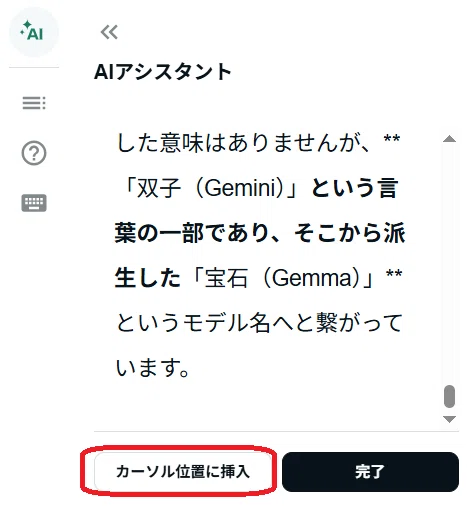Click the scrollbar up arrow
Screen dimensions: 467x506
point(449,139)
